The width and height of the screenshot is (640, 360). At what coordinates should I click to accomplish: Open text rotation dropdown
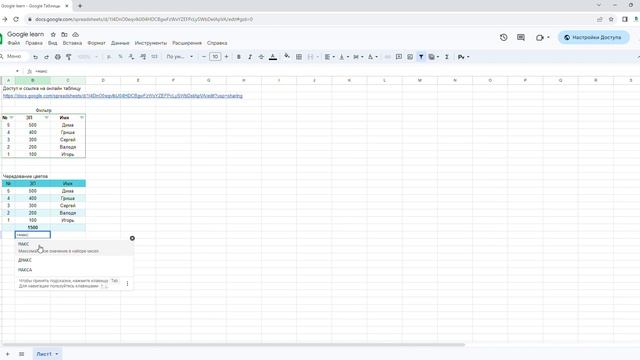pos(373,57)
